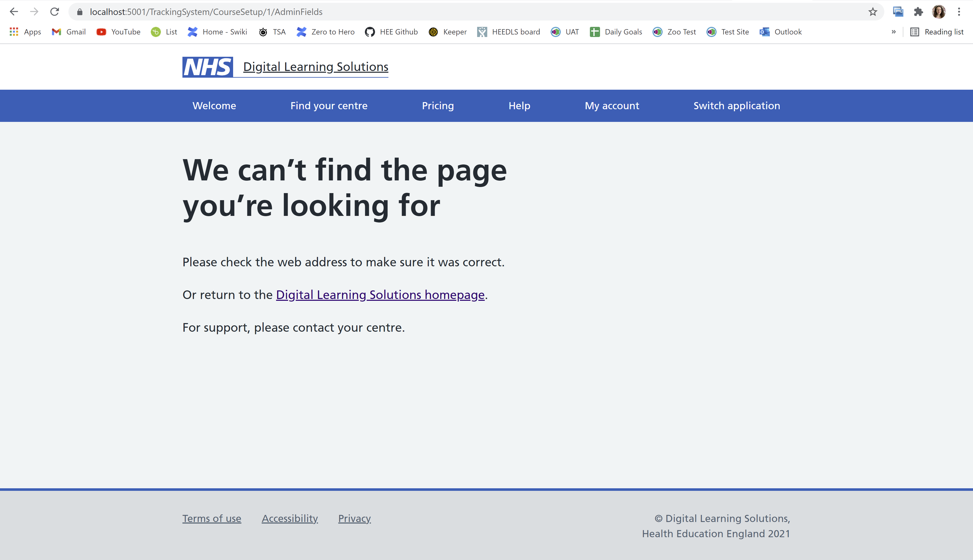The width and height of the screenshot is (973, 560).
Task: Open Chrome three-dot menu
Action: click(x=959, y=12)
